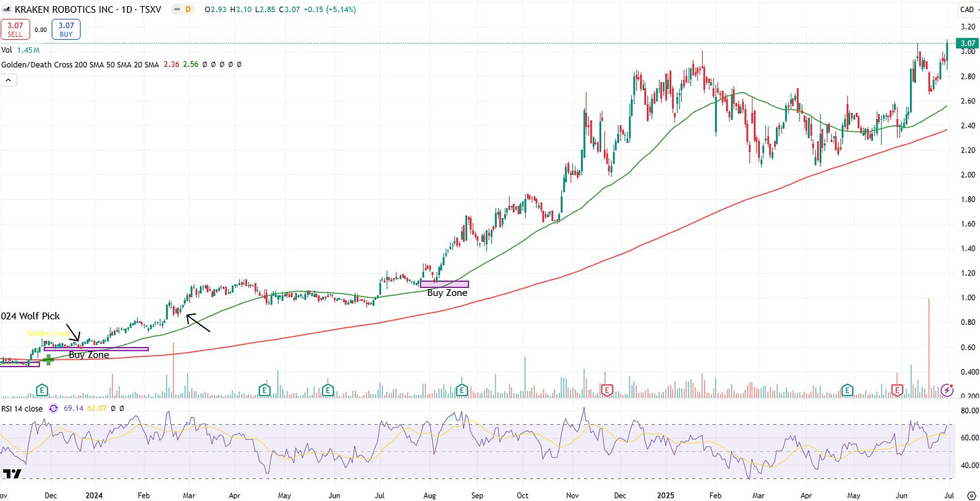Click the 3.07 BUY button

pos(66,30)
